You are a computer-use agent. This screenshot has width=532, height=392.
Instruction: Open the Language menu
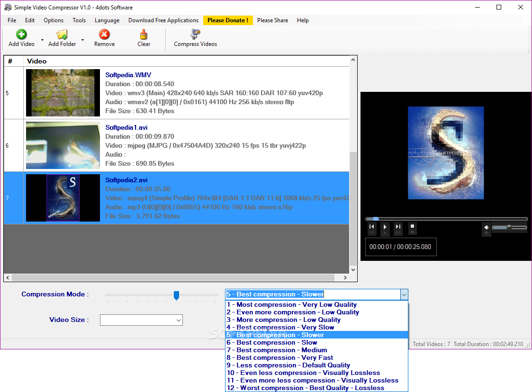click(107, 20)
